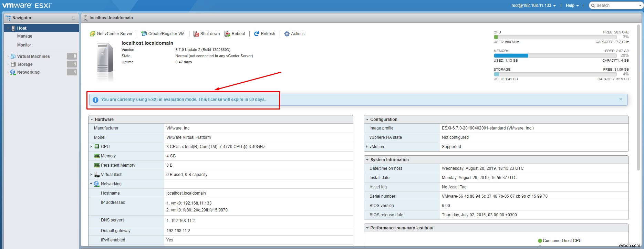Click the Reboot icon
Screen dimensions: 644x249
227,34
